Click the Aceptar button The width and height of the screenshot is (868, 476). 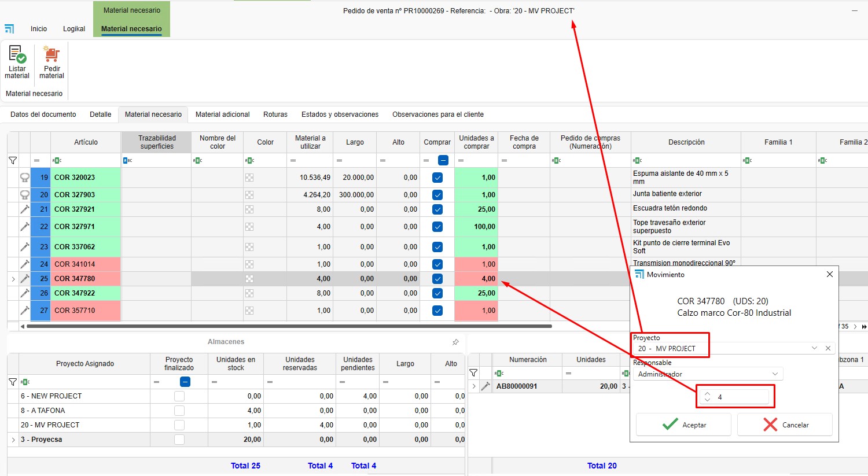tap(683, 425)
